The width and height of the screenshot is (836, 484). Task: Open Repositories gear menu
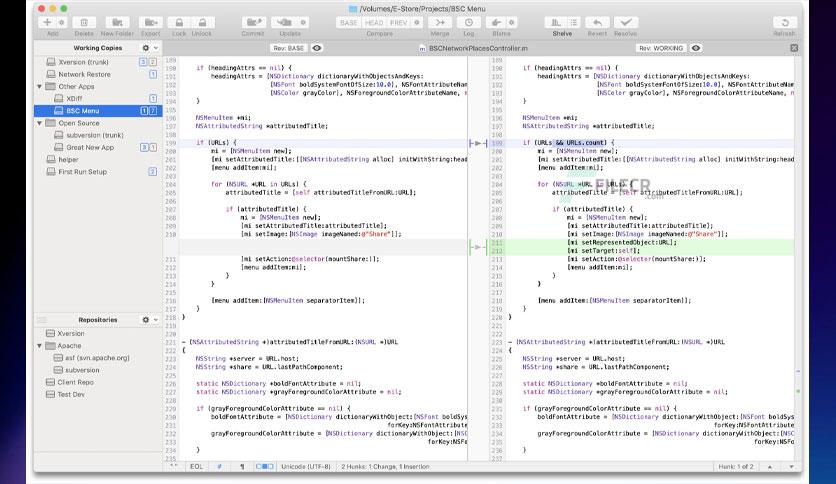pyautogui.click(x=149, y=320)
